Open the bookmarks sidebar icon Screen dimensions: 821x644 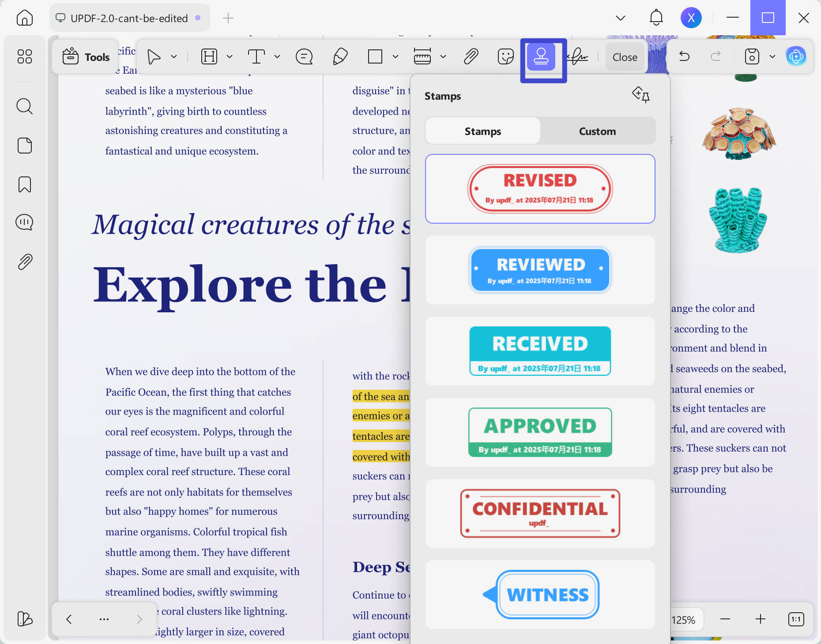(25, 184)
